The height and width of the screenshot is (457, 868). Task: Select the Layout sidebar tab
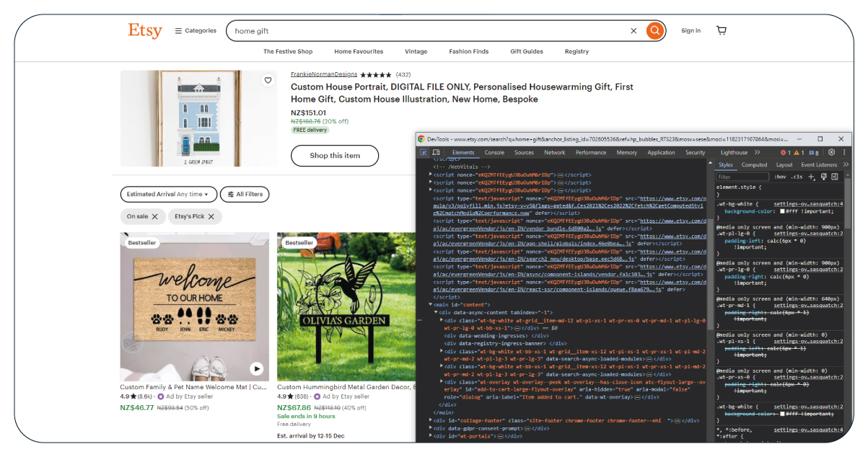[x=784, y=165]
